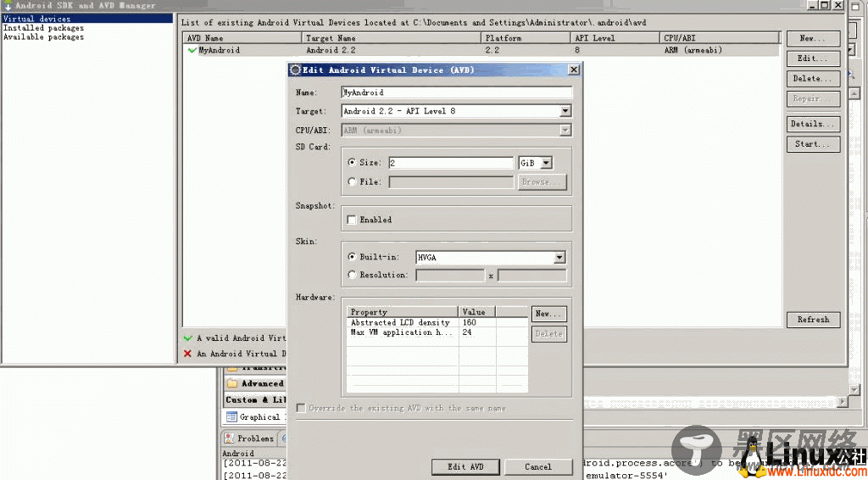Select Max VM application heap row
This screenshot has width=868, height=480.
pos(437,332)
